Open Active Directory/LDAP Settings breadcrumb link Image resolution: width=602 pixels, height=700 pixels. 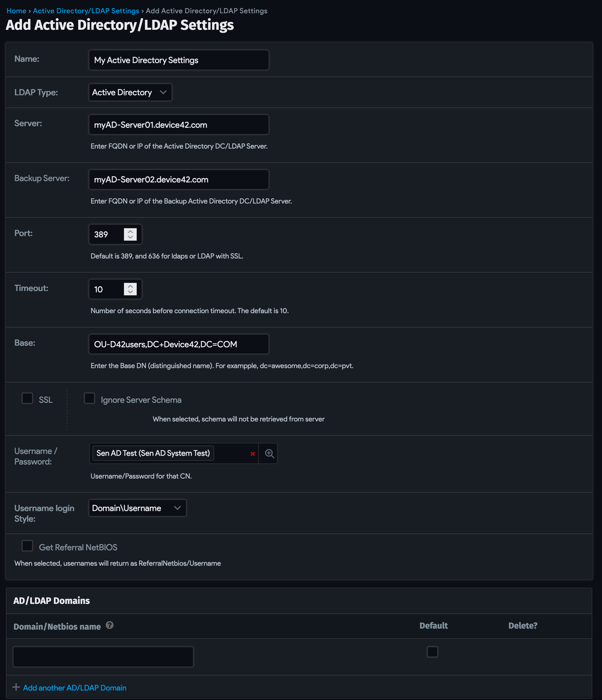point(86,11)
